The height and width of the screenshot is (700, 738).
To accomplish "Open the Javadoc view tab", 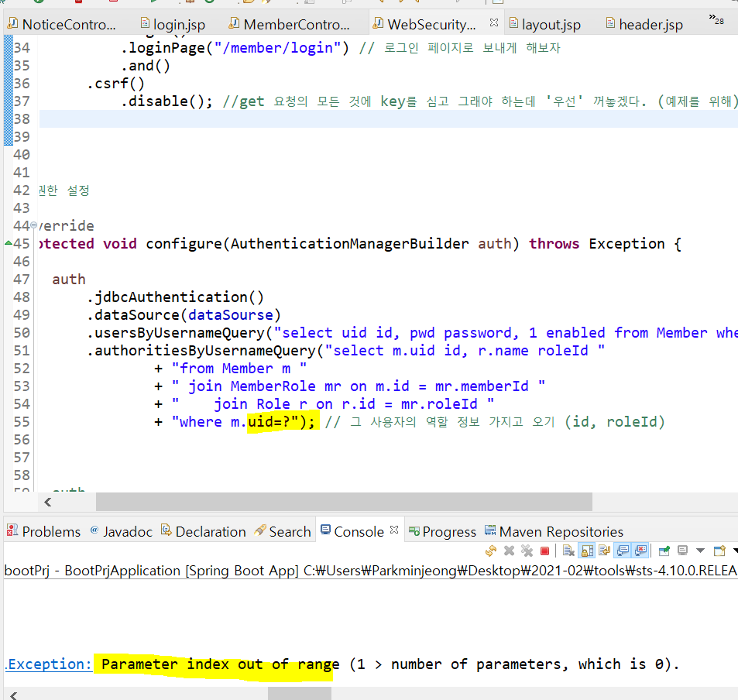I will click(128, 531).
